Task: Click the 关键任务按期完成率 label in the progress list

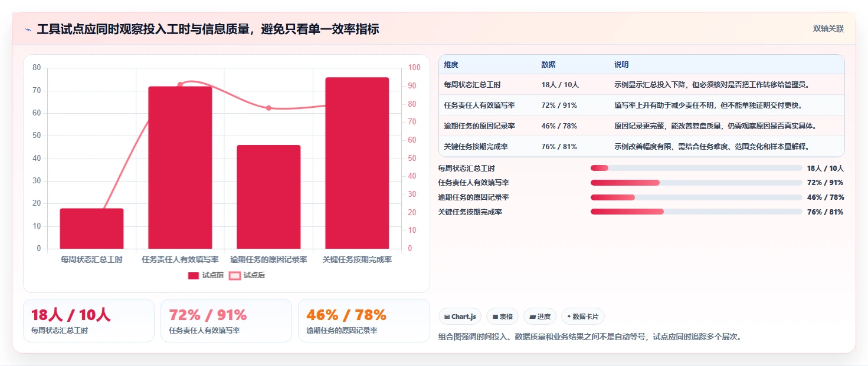Action: point(470,212)
